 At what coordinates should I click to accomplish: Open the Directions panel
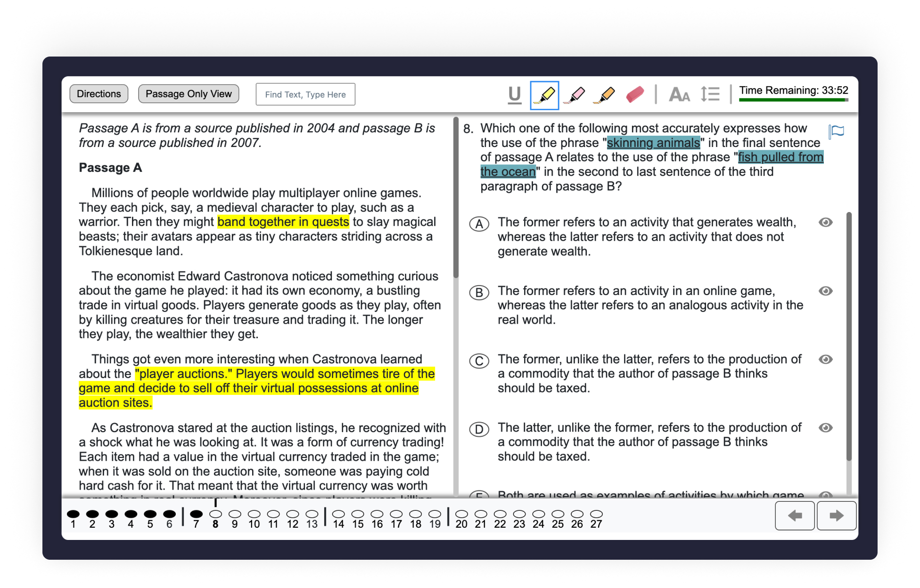[x=99, y=94]
